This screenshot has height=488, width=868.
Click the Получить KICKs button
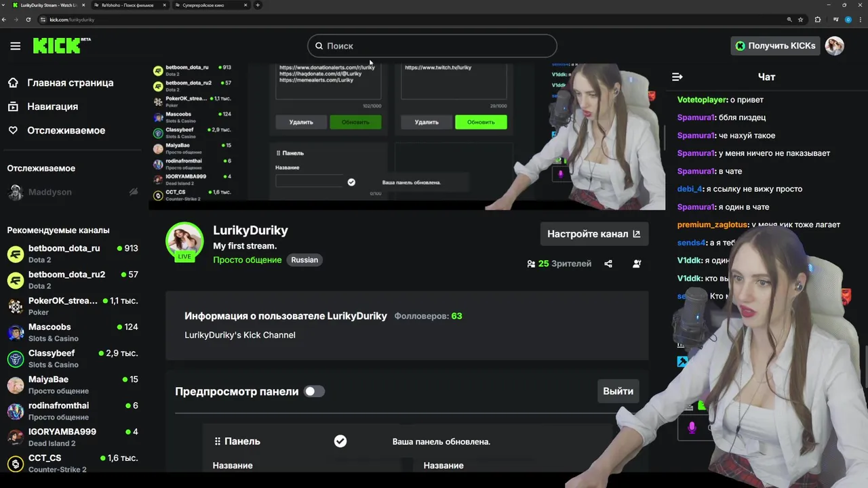pyautogui.click(x=775, y=45)
